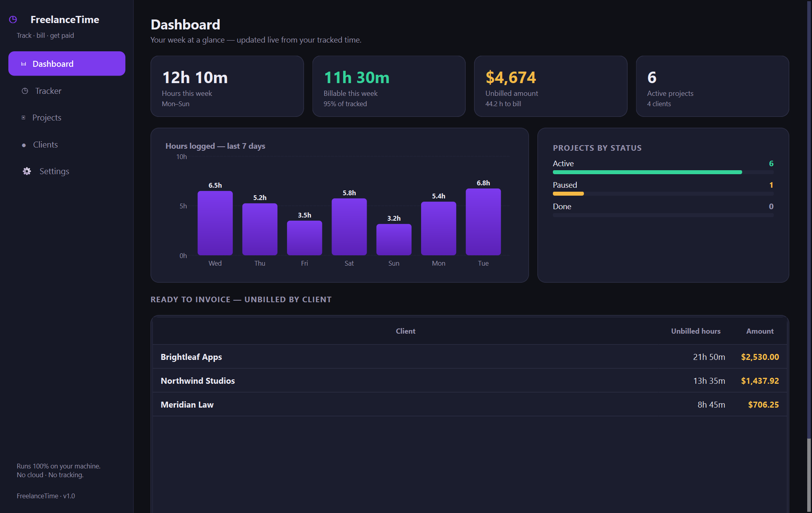Click the Projects by Status heading
Screen dimensions: 812x513
pyautogui.click(x=597, y=148)
